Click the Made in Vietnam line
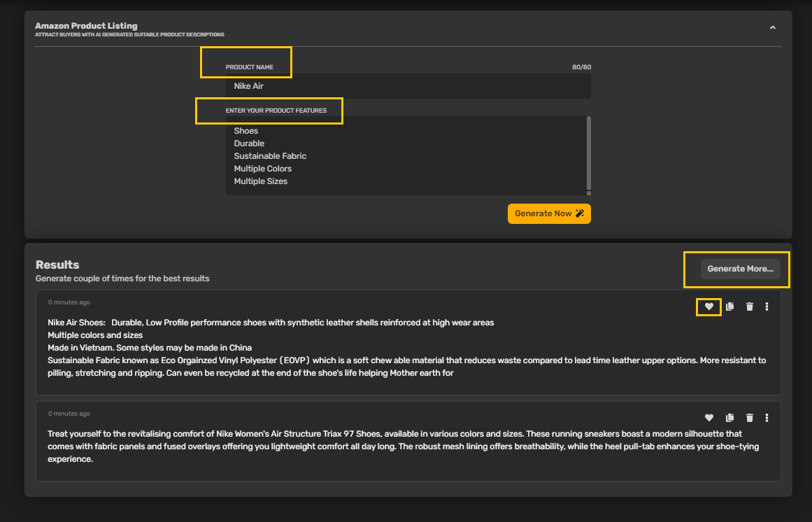812x522 pixels. pyautogui.click(x=150, y=348)
